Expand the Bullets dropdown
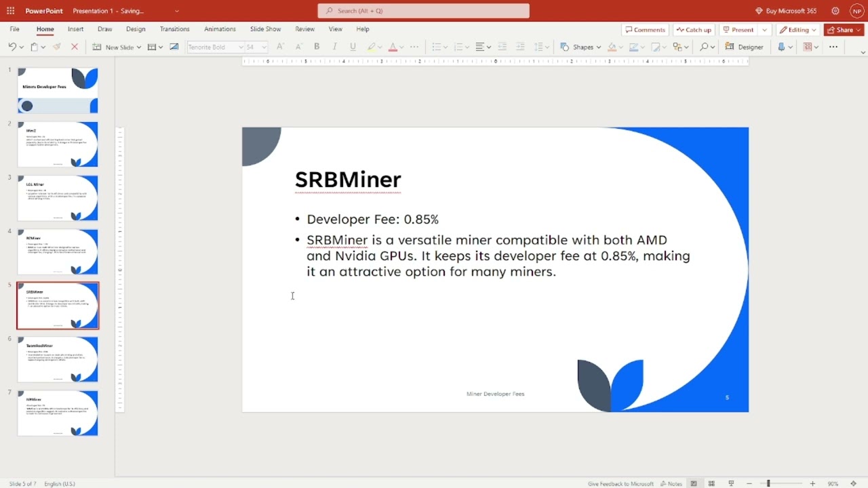The image size is (868, 488). pyautogui.click(x=446, y=47)
